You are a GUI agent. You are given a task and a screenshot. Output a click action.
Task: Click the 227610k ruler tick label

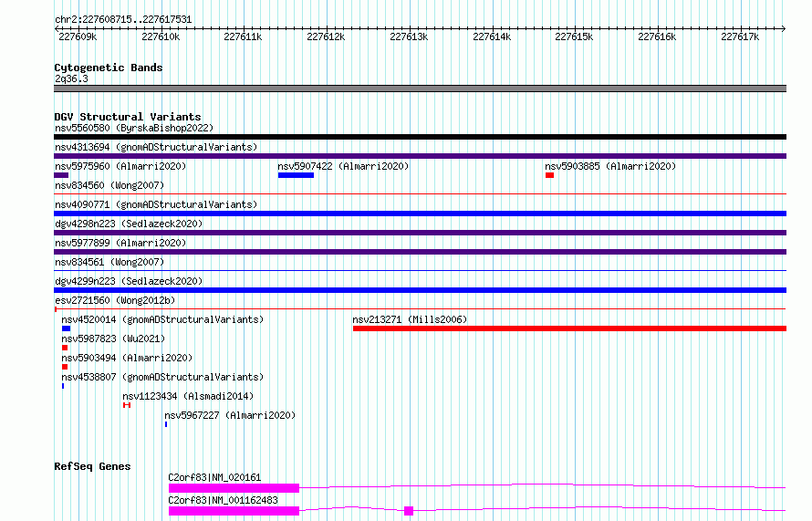[x=161, y=36]
